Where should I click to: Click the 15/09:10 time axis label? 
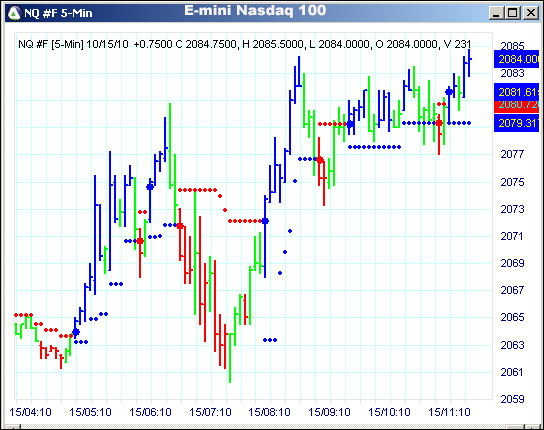(x=330, y=412)
